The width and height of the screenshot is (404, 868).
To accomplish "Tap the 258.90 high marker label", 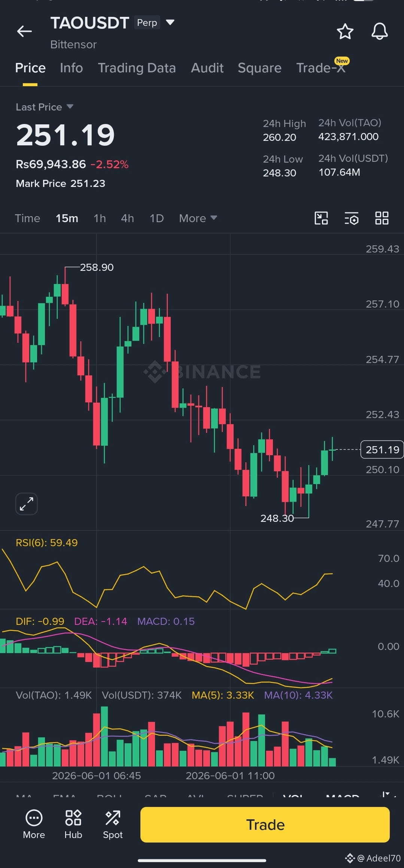I will pos(97,267).
